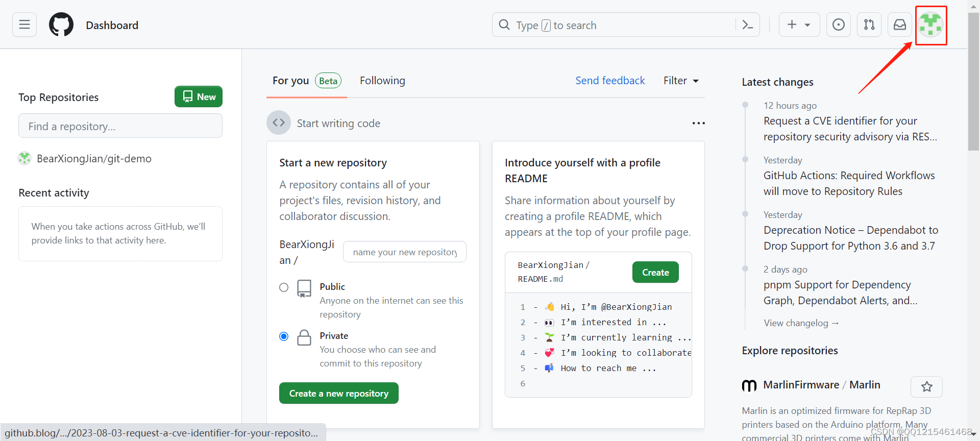Expand the create-new dropdown arrow
This screenshot has height=441, width=980.
[x=807, y=25]
